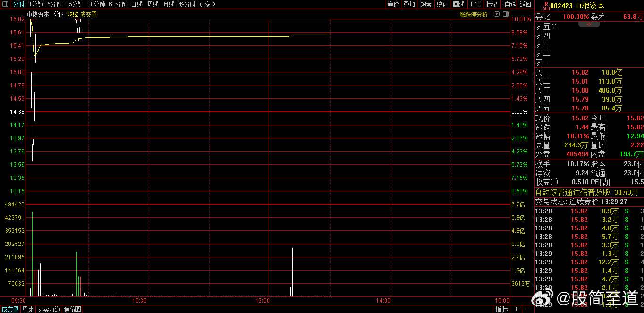Click the 14.38 previous-close price label

17,112
